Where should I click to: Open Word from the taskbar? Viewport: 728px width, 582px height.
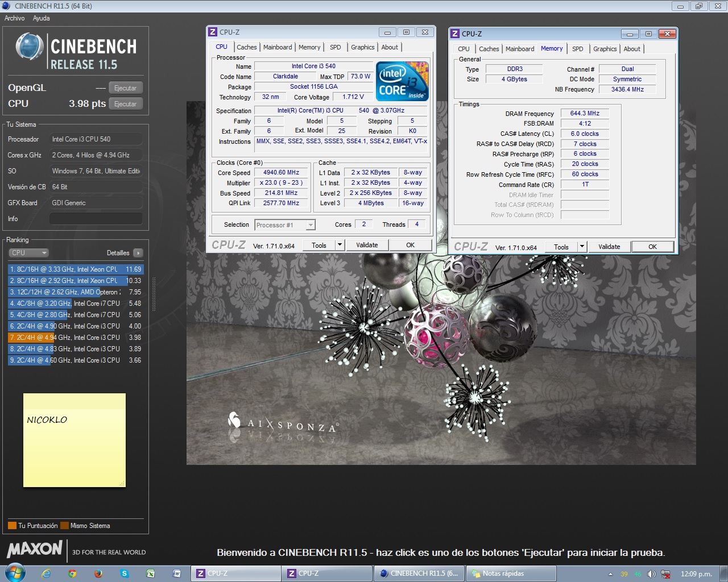177,573
